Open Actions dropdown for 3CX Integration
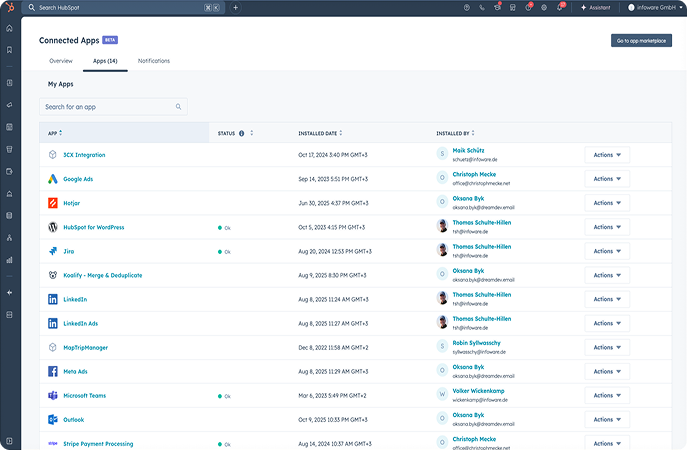Viewport: 687px width, 450px height. tap(607, 155)
